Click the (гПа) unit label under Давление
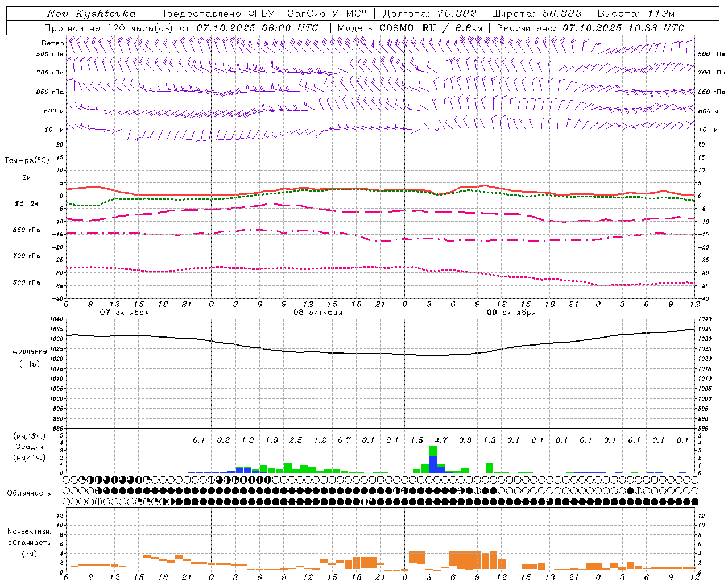The width and height of the screenshot is (728, 582). [30, 364]
